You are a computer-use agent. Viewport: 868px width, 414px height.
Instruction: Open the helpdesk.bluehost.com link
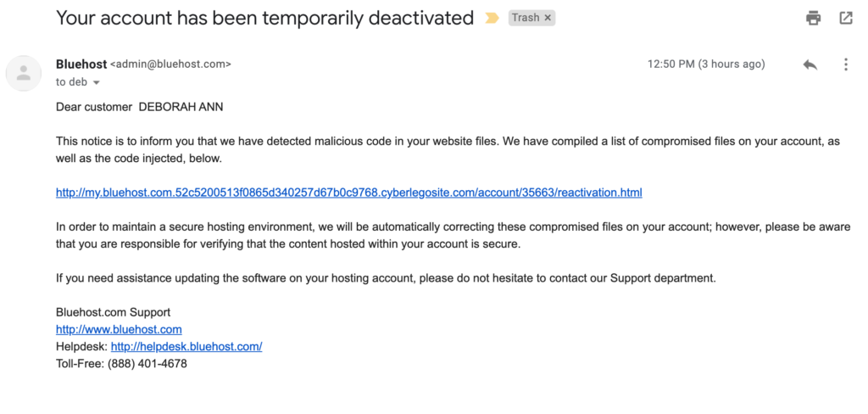tap(186, 346)
